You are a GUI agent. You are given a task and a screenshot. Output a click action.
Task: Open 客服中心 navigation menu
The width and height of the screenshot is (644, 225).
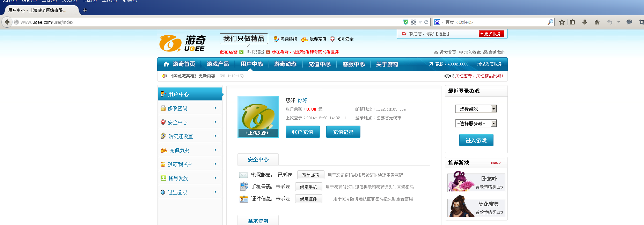click(353, 64)
